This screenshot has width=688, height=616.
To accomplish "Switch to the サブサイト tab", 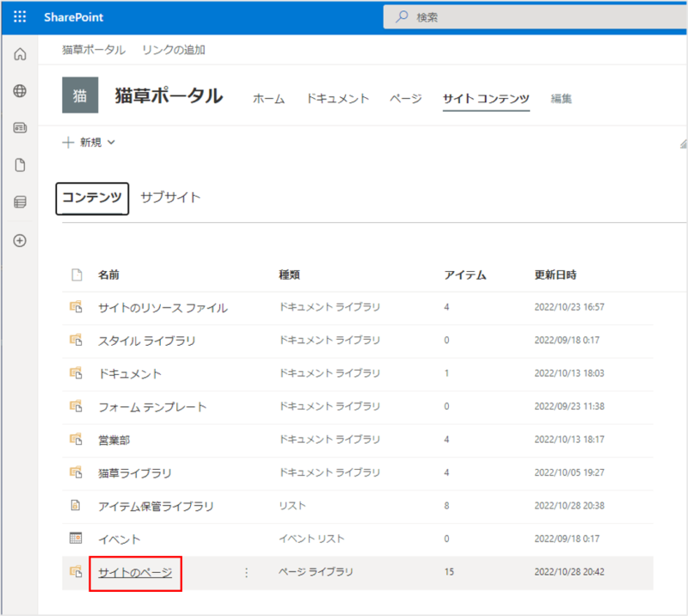I will (170, 198).
